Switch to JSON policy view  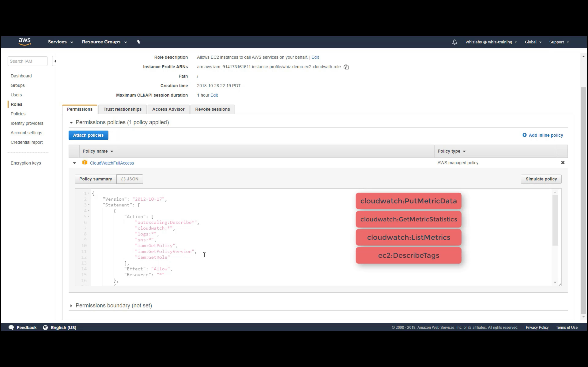(x=129, y=179)
